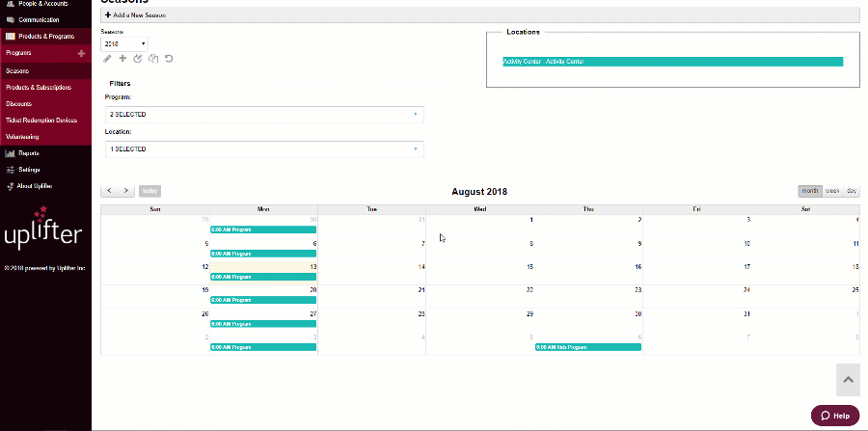The image size is (868, 431).
Task: Open the season year dropdown showing 2018
Action: pos(124,43)
